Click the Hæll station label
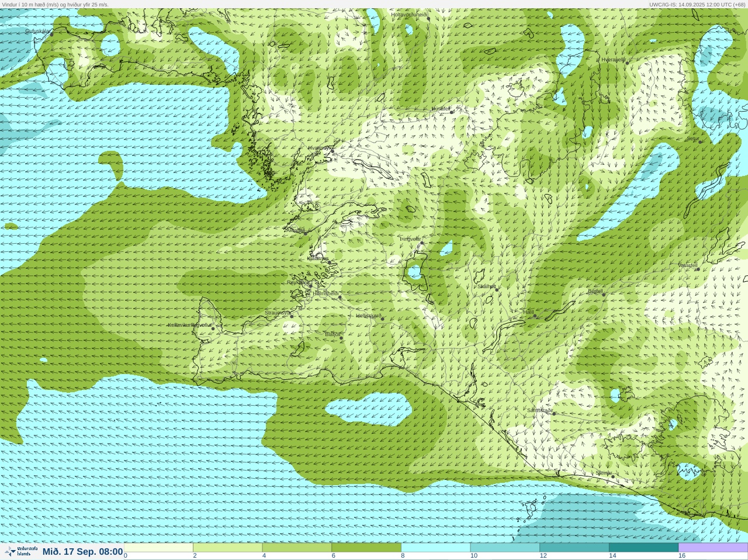The width and height of the screenshot is (748, 560). (x=528, y=312)
